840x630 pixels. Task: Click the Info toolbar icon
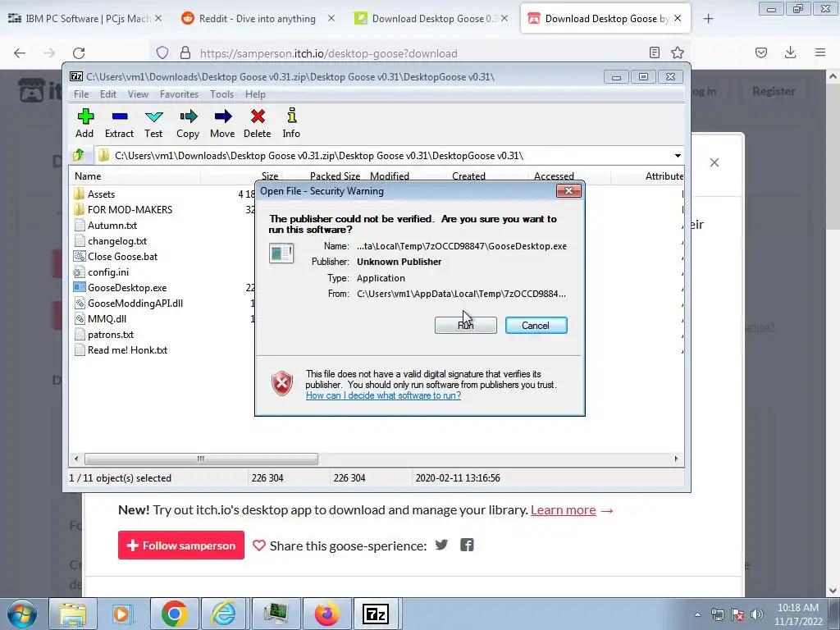tap(291, 123)
